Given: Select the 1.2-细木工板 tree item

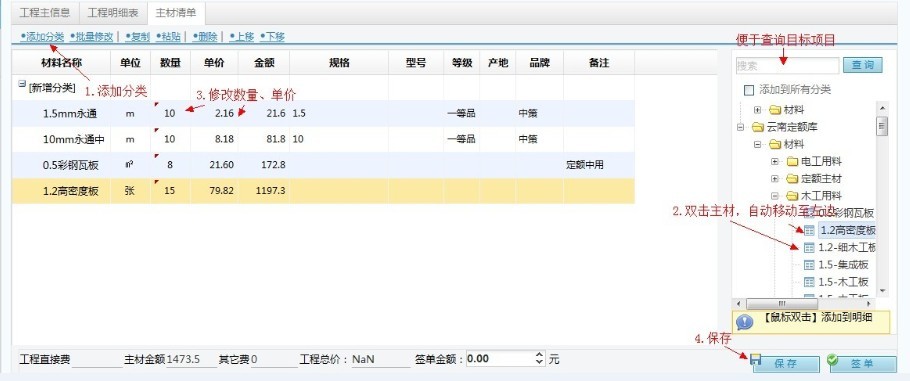Looking at the screenshot, I should (846, 247).
